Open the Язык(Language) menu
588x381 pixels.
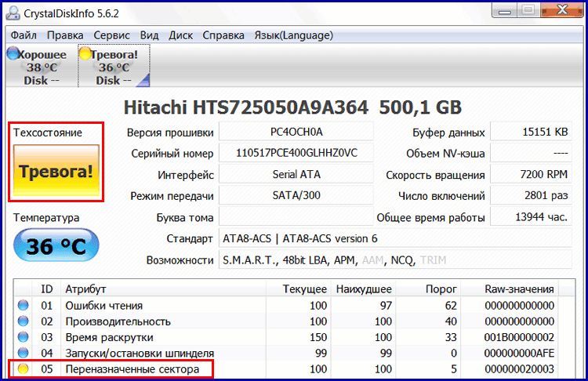click(293, 35)
